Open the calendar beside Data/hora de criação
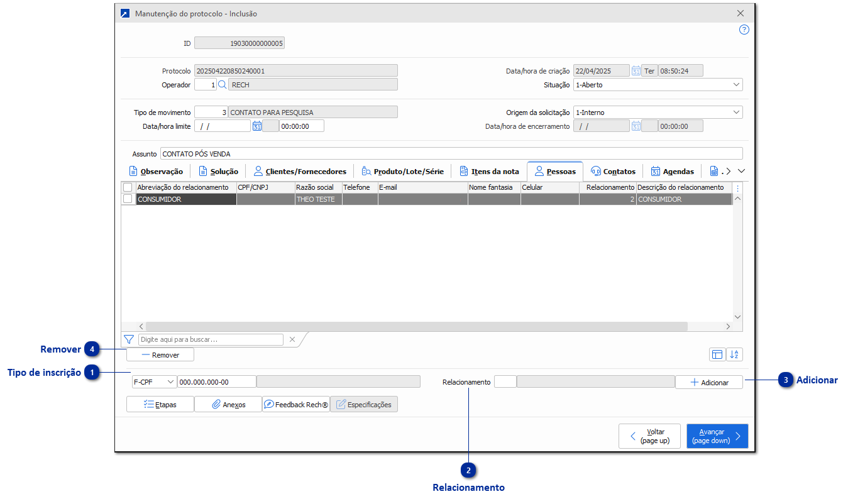The width and height of the screenshot is (848, 504). [636, 71]
